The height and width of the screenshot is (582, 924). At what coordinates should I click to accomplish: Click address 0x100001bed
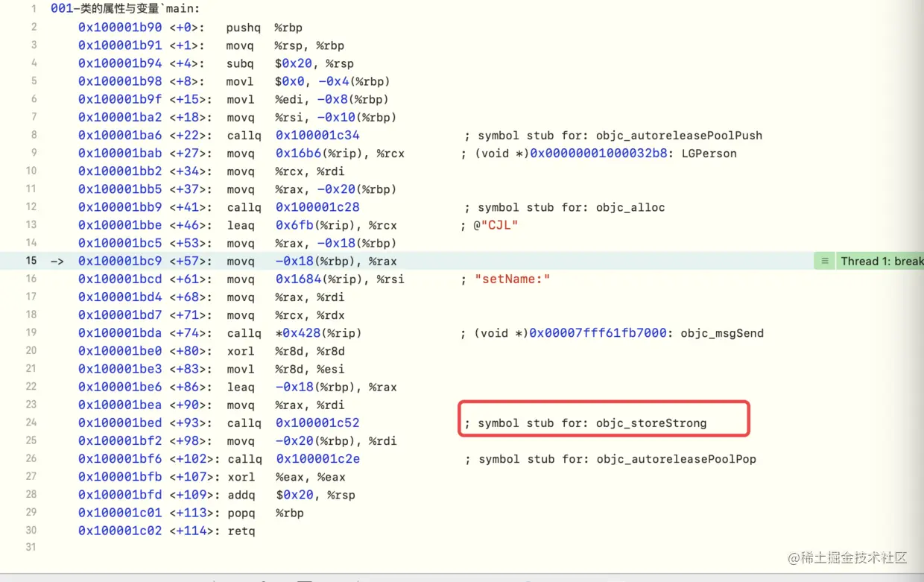(x=120, y=423)
